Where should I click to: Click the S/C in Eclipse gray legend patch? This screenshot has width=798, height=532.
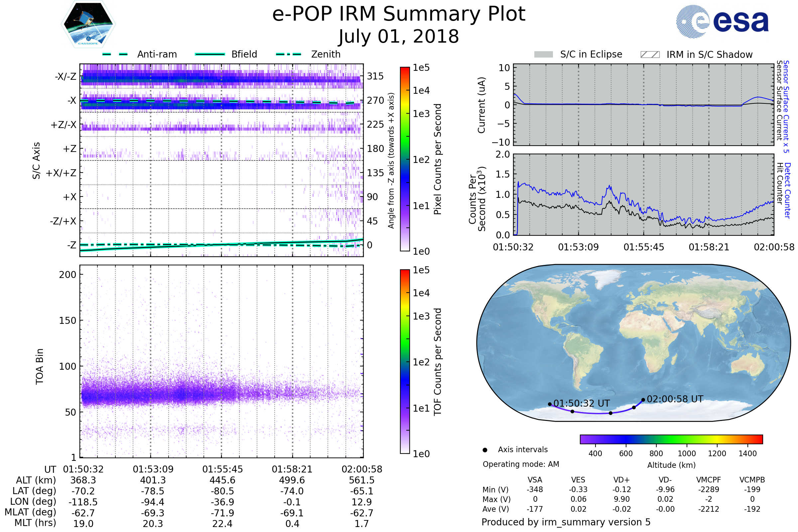point(543,55)
